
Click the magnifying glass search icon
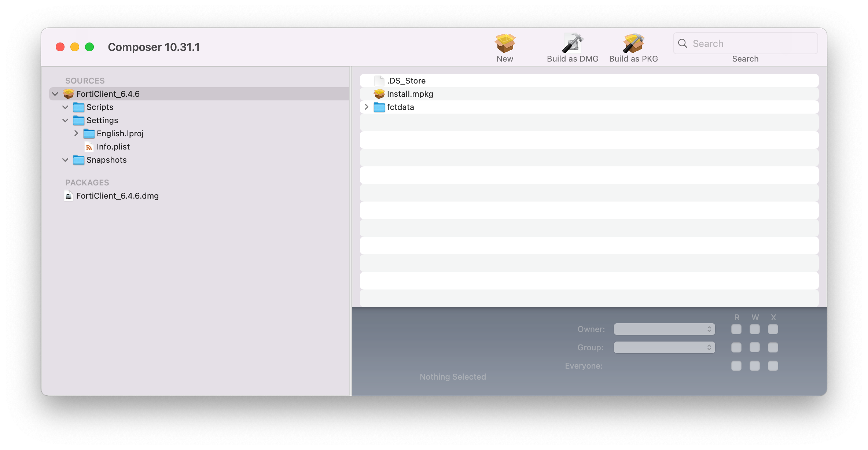683,43
